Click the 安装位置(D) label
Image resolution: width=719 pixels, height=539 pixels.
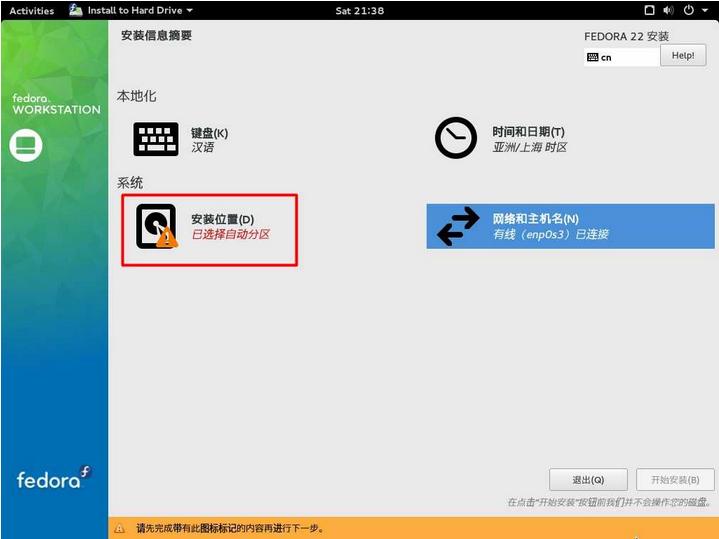(x=223, y=219)
